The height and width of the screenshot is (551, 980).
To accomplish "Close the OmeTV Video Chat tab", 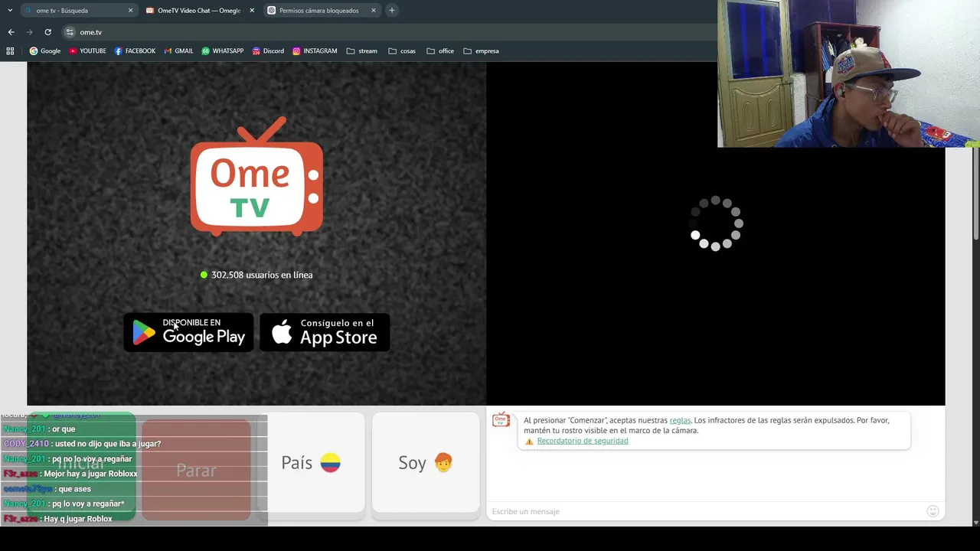I will click(252, 11).
